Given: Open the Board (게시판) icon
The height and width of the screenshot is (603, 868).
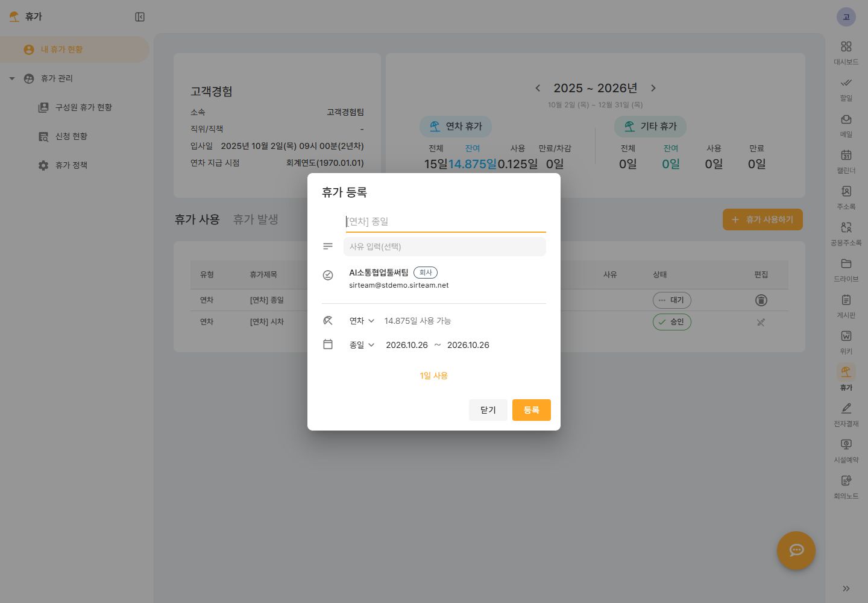Looking at the screenshot, I should (846, 300).
